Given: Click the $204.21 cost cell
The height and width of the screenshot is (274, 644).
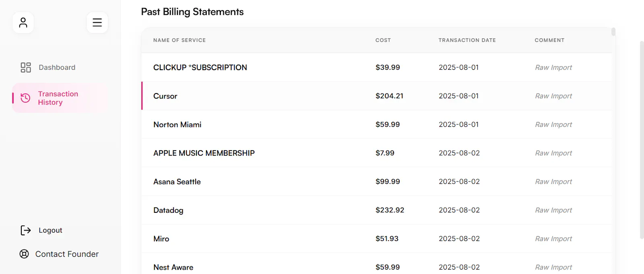Looking at the screenshot, I should click(x=389, y=96).
